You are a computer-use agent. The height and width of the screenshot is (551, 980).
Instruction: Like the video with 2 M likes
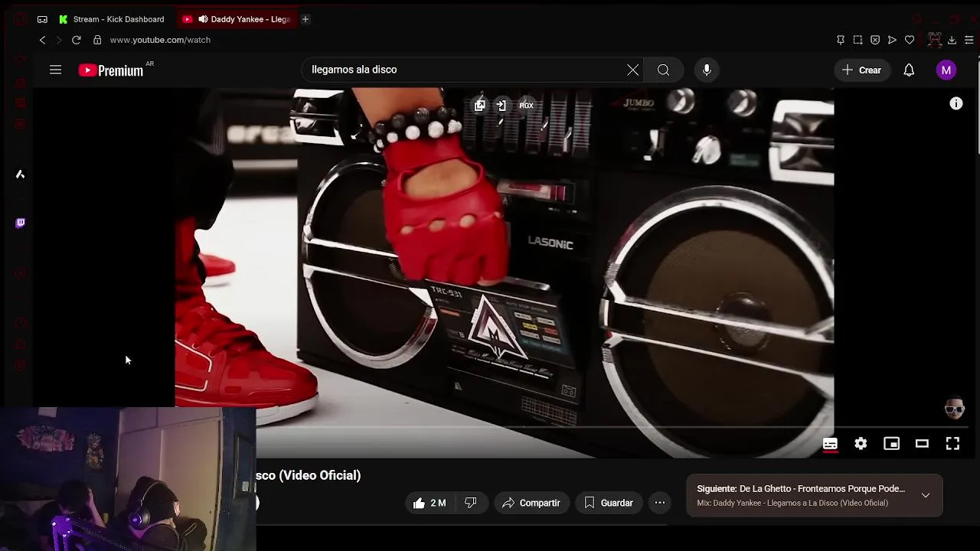(x=430, y=503)
